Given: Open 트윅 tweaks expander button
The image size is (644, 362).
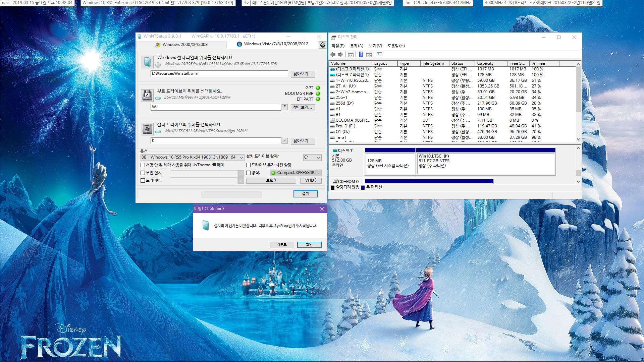Looking at the screenshot, I should point(271,180).
